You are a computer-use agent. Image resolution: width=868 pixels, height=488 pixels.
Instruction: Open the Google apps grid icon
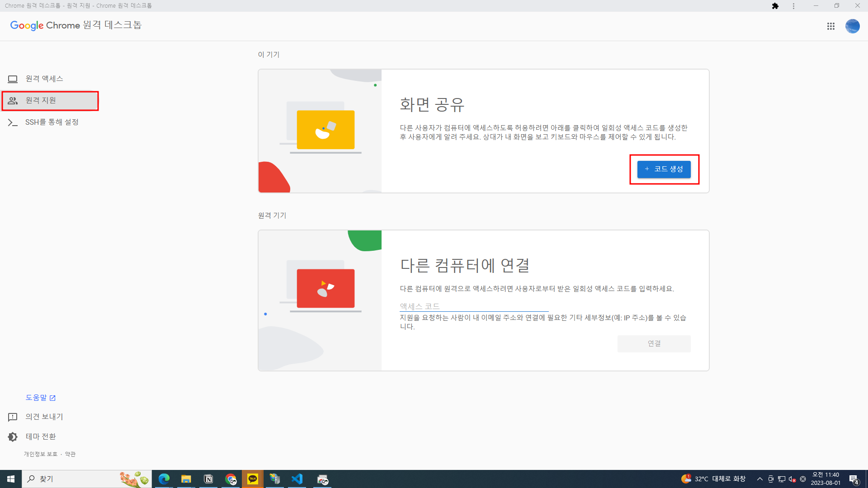830,26
